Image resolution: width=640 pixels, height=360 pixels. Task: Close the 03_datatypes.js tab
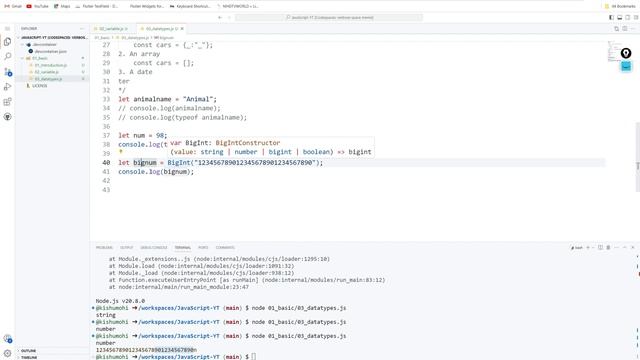click(182, 29)
